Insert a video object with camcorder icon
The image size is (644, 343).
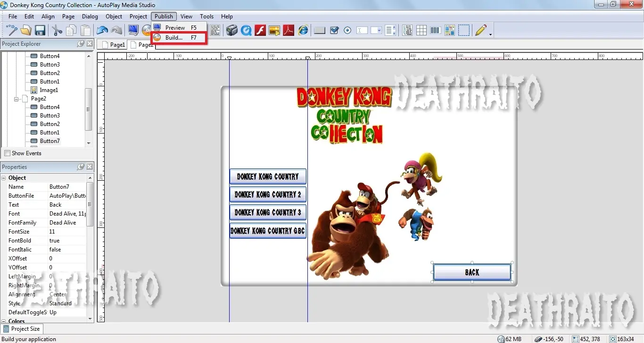[231, 31]
